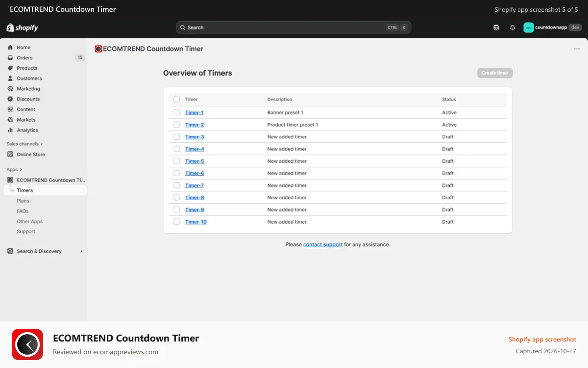Click the Orders count badge 15

[x=80, y=58]
